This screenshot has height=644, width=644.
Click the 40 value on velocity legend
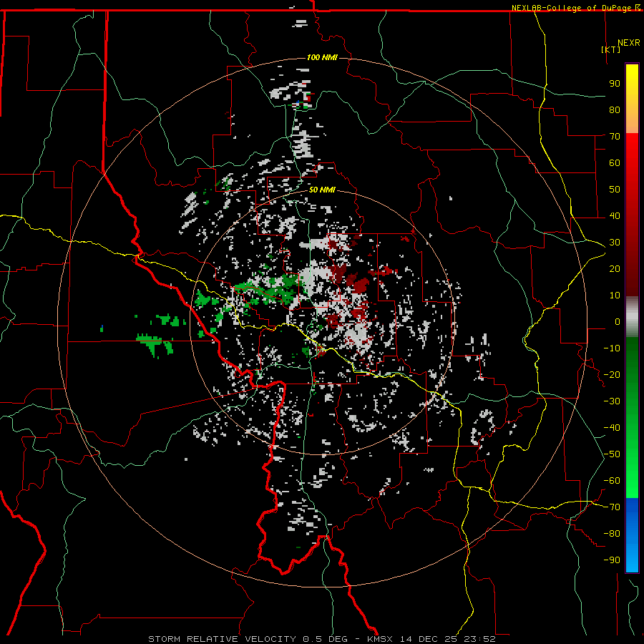coord(615,215)
